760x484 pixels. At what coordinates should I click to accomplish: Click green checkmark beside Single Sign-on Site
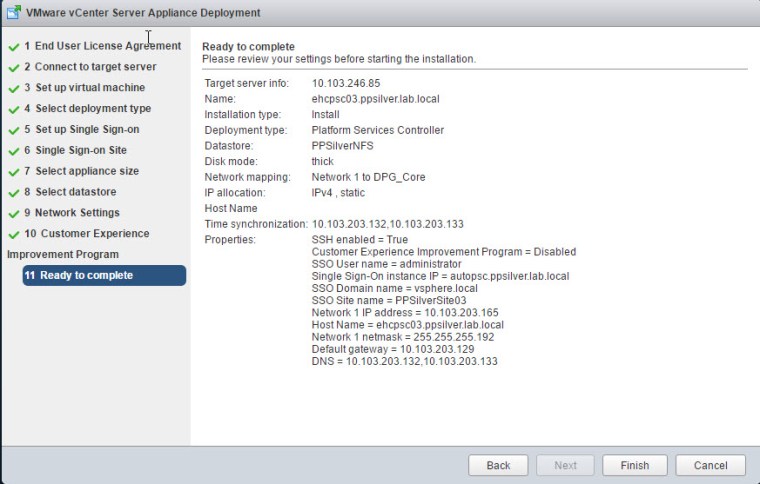click(x=14, y=151)
